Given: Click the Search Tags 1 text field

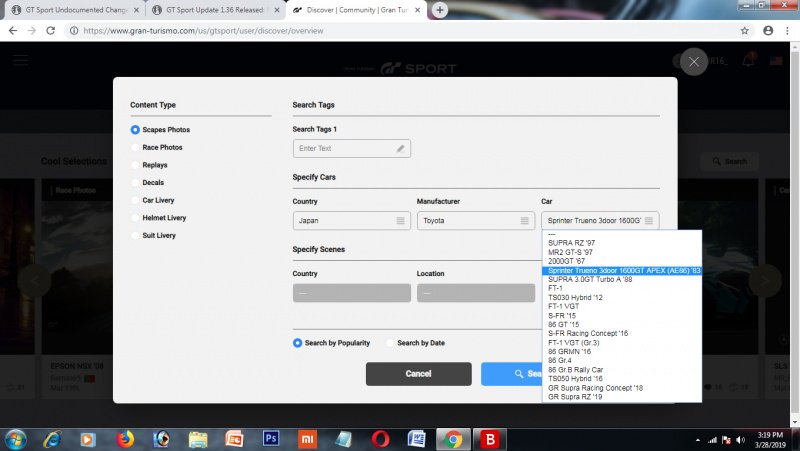Looking at the screenshot, I should (352, 148).
